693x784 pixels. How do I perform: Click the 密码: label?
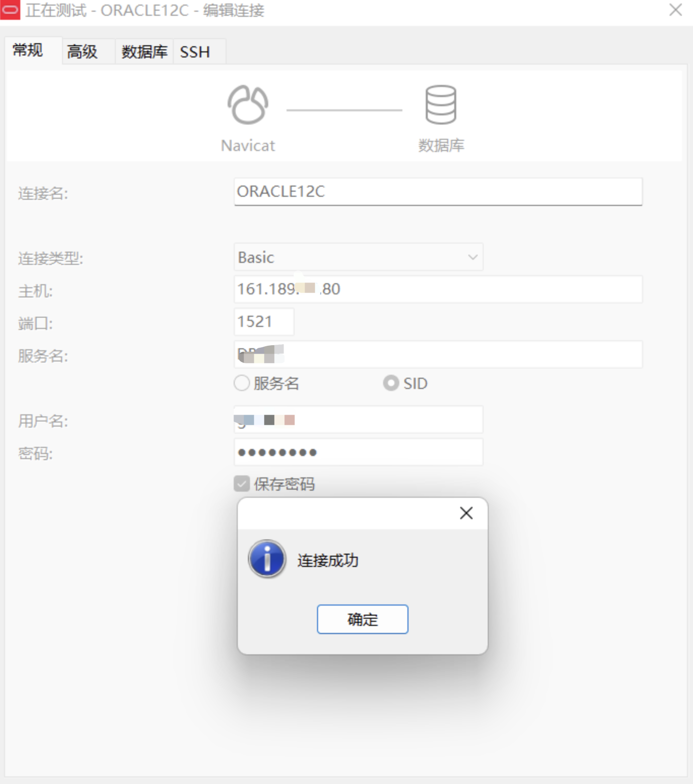(36, 454)
